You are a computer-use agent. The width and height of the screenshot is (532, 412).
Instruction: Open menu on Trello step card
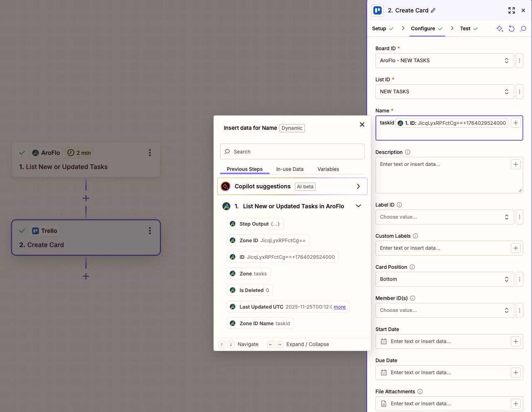tap(150, 231)
